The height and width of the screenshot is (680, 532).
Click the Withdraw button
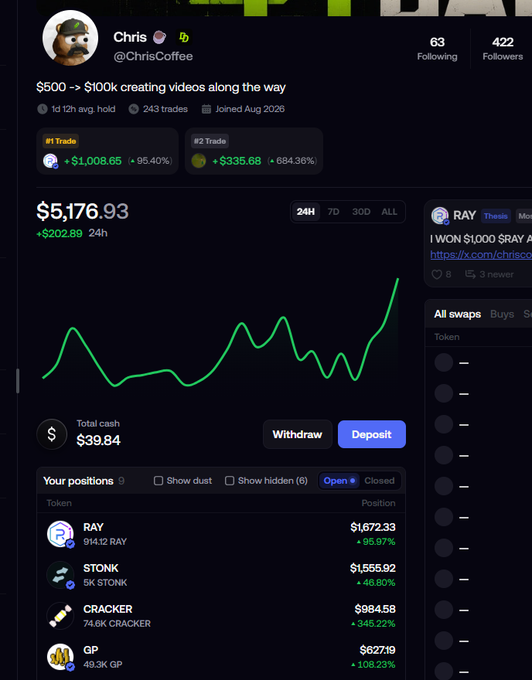[297, 434]
